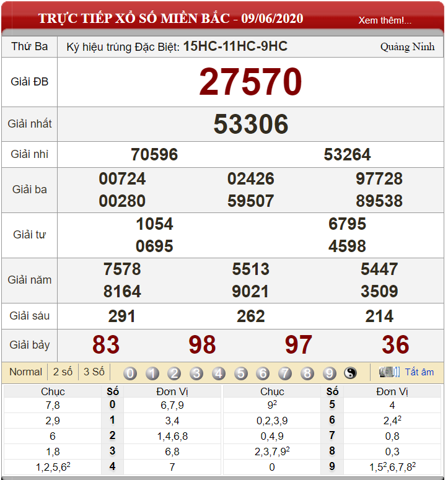Click Đơn Vị value 6,7,9 in row 0
The height and width of the screenshot is (480, 448).
[172, 405]
